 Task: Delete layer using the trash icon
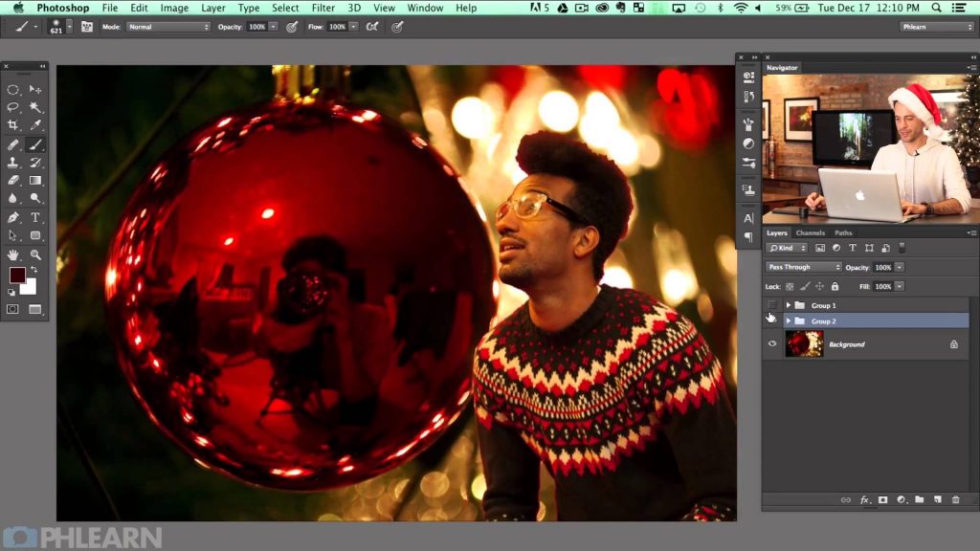pyautogui.click(x=955, y=499)
